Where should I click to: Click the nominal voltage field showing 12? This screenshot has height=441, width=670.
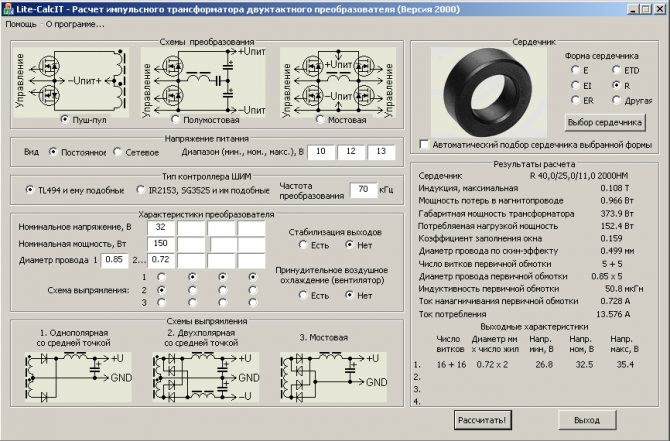[351, 152]
